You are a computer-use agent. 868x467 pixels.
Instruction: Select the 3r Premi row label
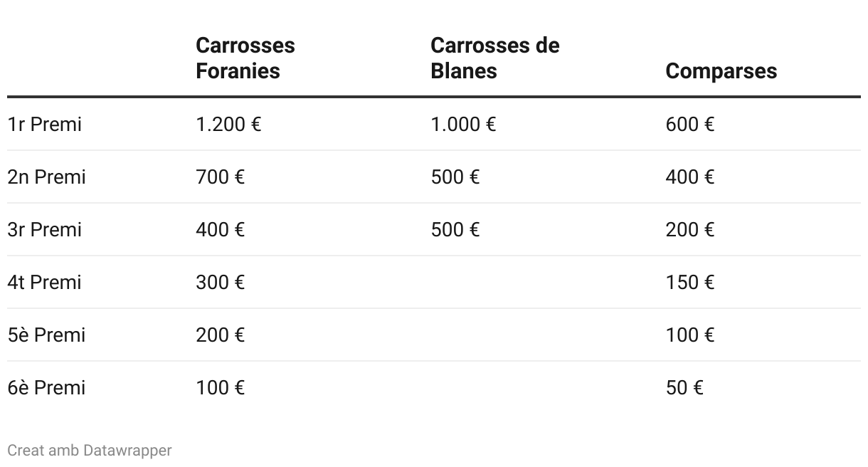point(45,230)
